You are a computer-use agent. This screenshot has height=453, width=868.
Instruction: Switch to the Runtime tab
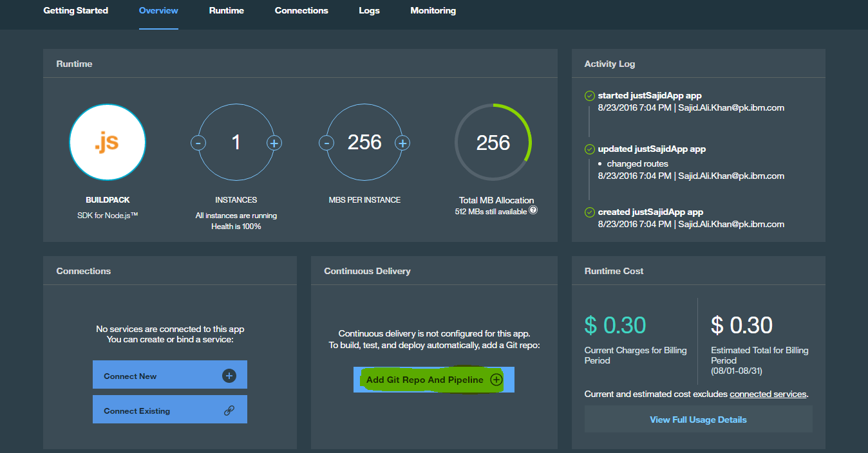[x=227, y=10]
